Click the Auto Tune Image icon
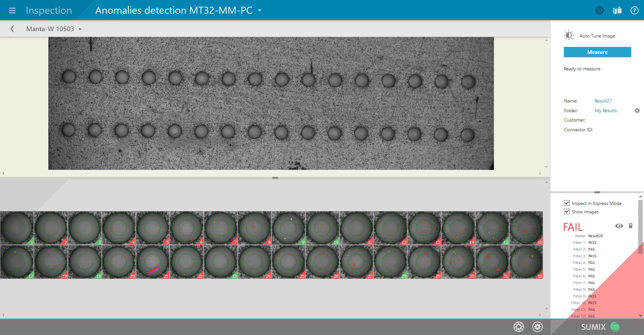Image resolution: width=644 pixels, height=335 pixels. pos(569,36)
